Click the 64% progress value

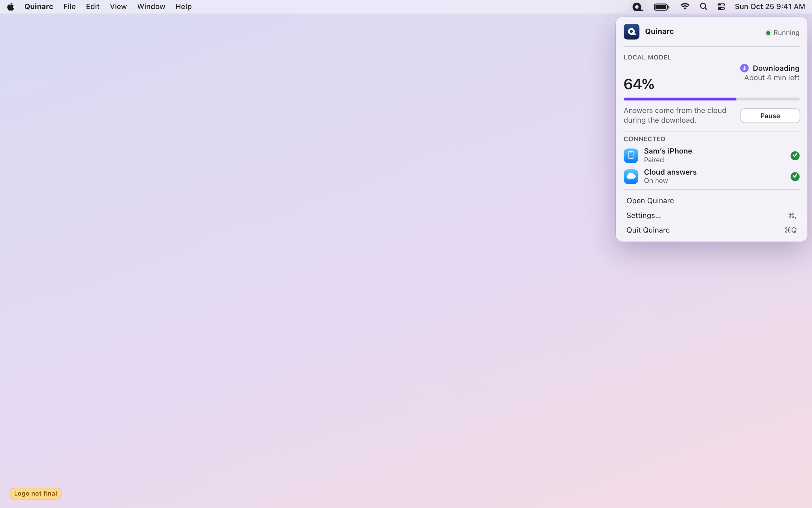[x=639, y=84]
